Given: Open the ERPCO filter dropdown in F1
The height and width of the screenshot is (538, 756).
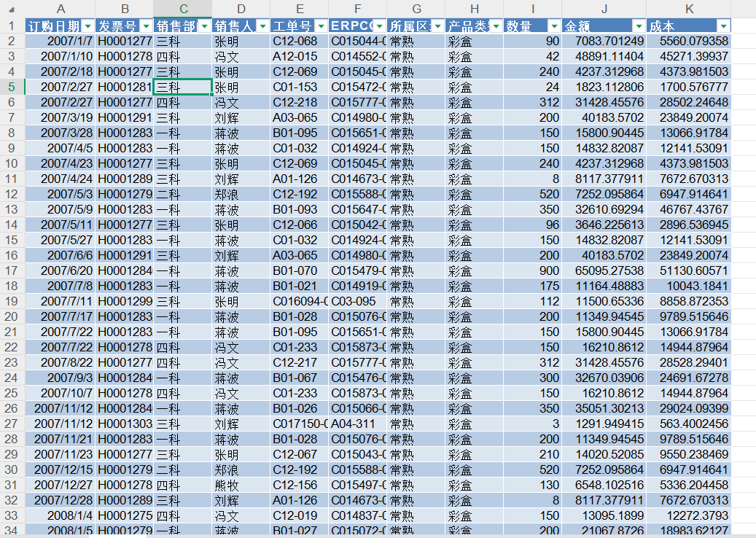Looking at the screenshot, I should pos(379,26).
